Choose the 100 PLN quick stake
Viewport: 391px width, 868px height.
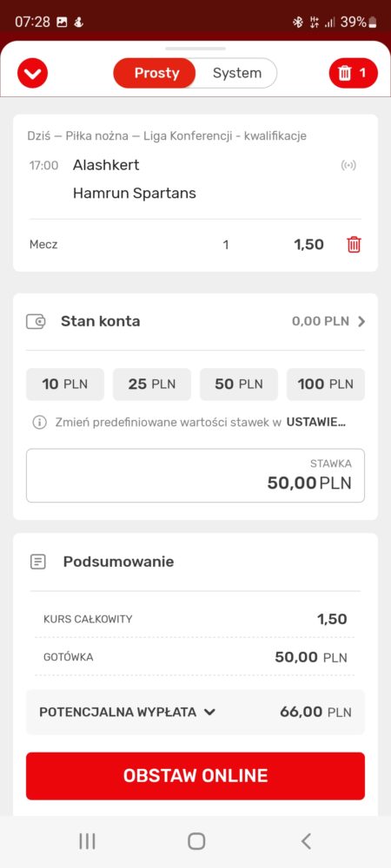326,385
